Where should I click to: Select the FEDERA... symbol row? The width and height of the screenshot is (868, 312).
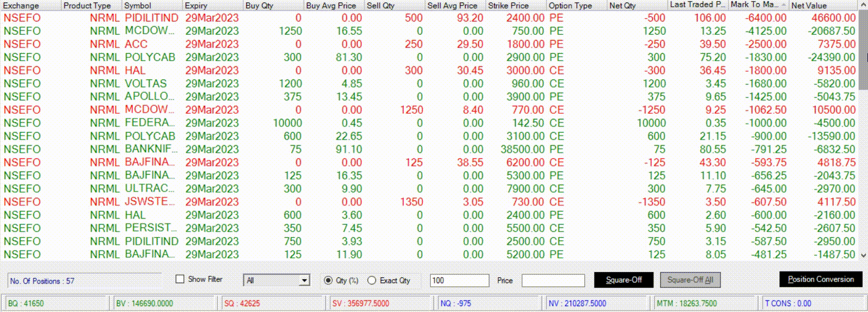click(150, 123)
